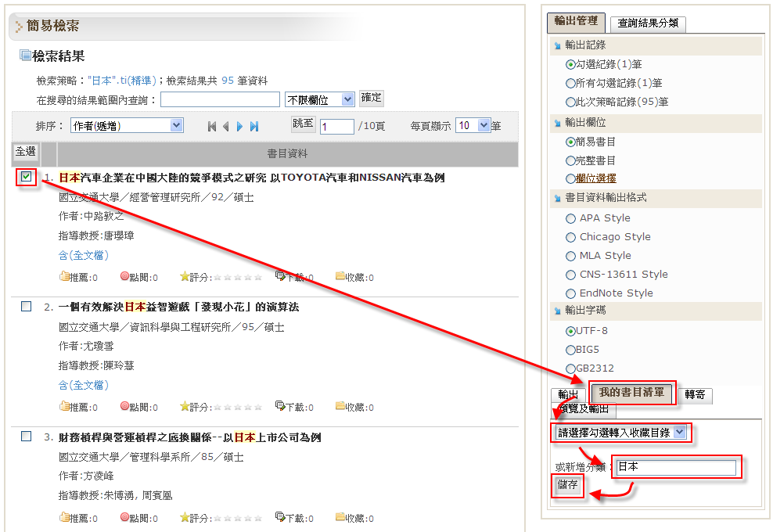
Task: Go to previous results page arrow
Action: coord(225,126)
